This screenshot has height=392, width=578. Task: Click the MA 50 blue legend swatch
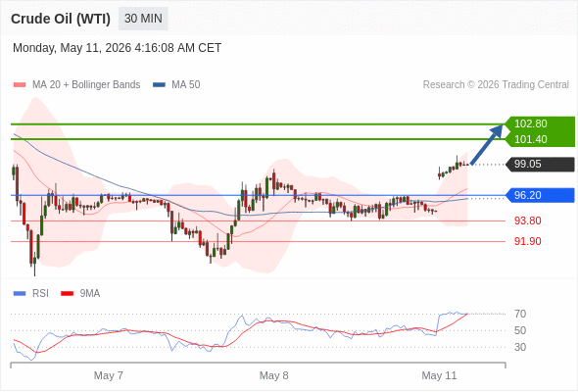pos(160,85)
